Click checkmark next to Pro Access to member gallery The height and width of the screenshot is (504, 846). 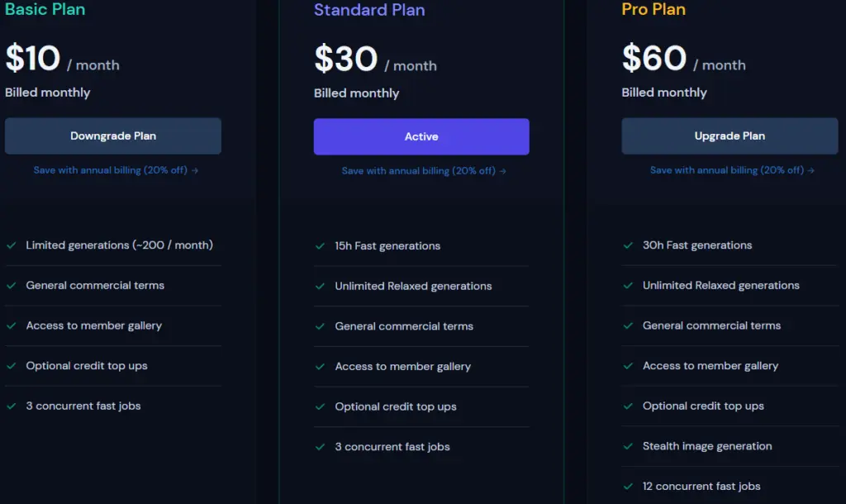(628, 366)
